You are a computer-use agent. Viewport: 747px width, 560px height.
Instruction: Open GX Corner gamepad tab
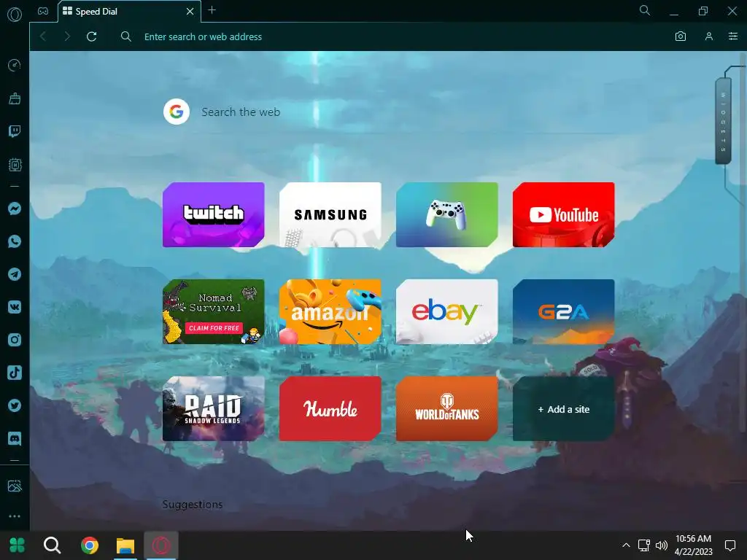point(43,11)
